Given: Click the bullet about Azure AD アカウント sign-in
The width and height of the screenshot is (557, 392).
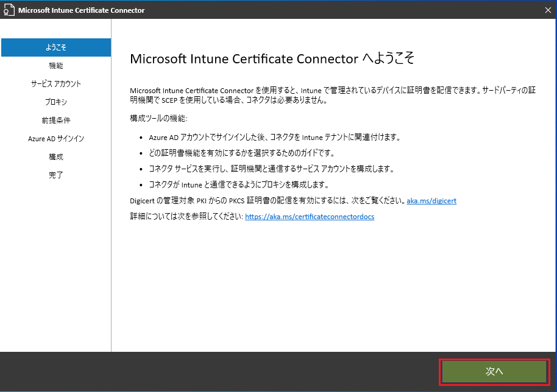Looking at the screenshot, I should click(275, 138).
